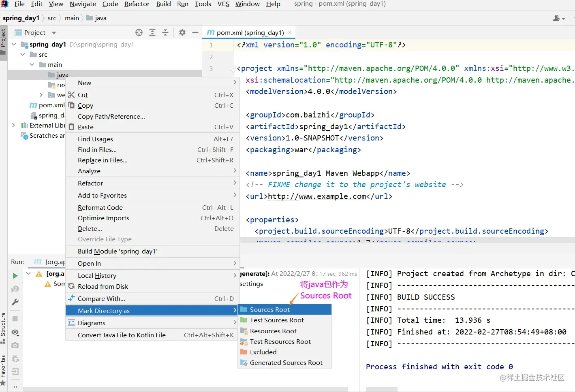The image size is (575, 392).
Task: Open the VCS menu
Action: point(223,4)
